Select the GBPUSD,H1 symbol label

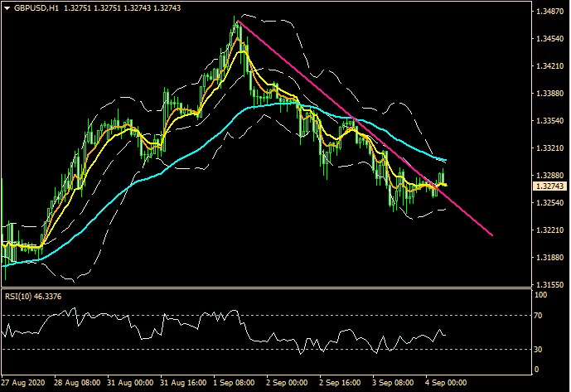click(x=36, y=8)
